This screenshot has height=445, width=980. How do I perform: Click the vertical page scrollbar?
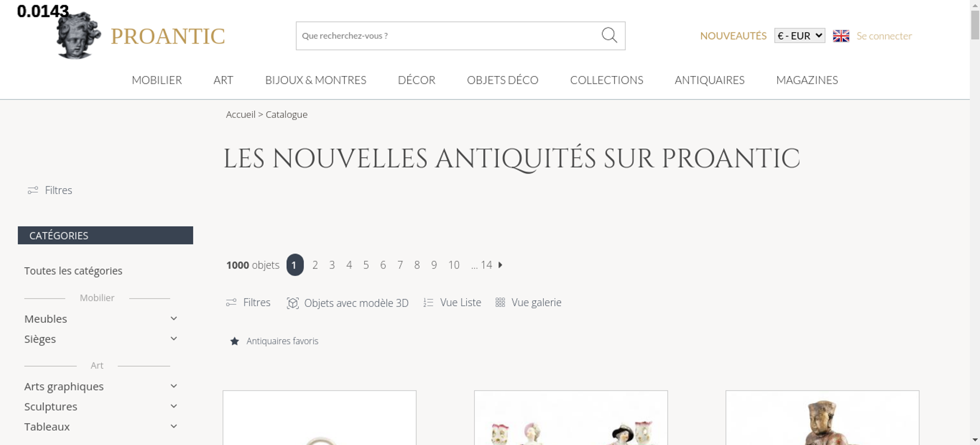point(975,222)
